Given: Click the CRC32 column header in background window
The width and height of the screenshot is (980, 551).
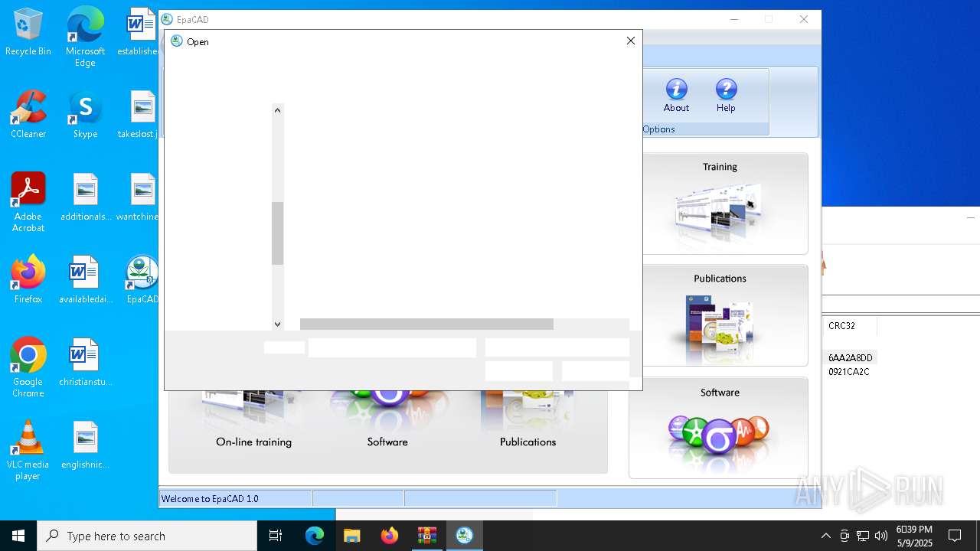Looking at the screenshot, I should (x=841, y=325).
